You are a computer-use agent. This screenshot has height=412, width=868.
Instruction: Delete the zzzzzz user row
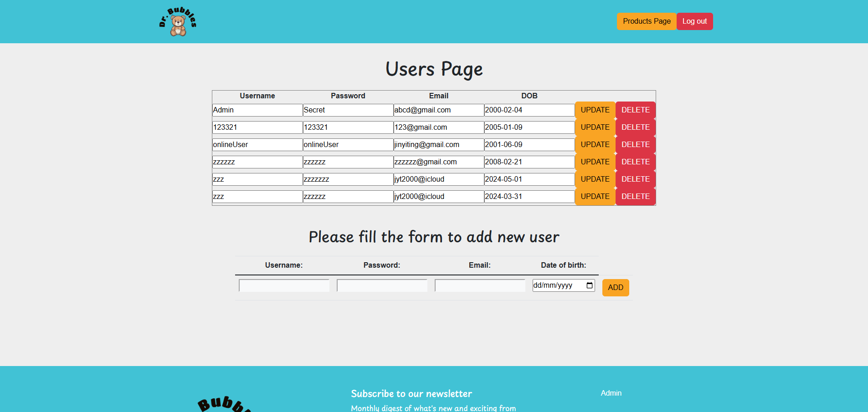coord(635,162)
